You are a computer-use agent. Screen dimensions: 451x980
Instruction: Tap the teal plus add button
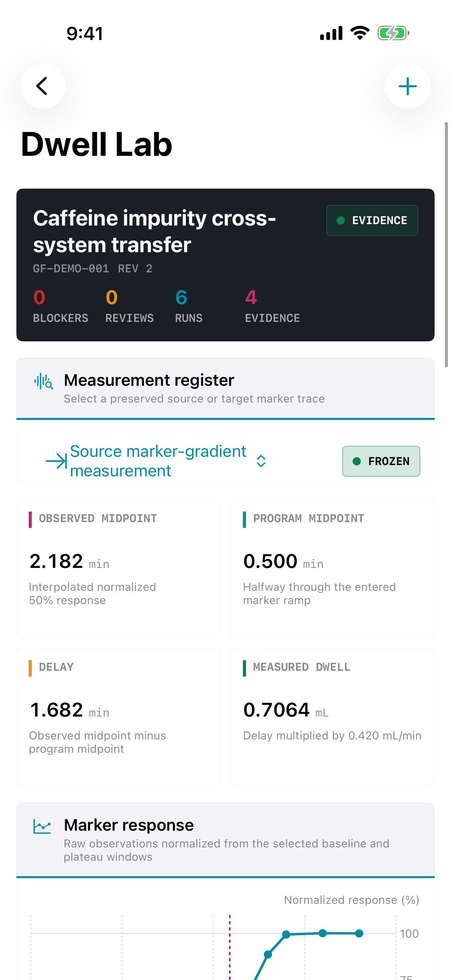coord(408,86)
